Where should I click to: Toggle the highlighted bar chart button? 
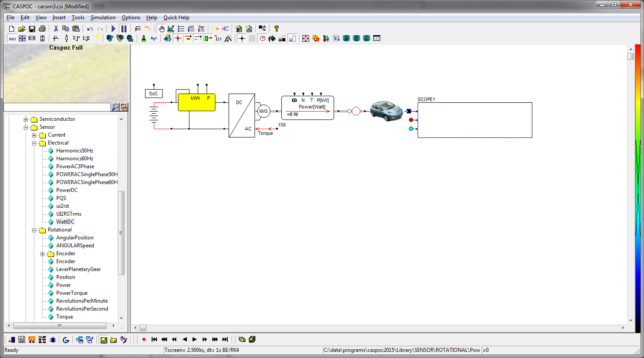click(292, 39)
